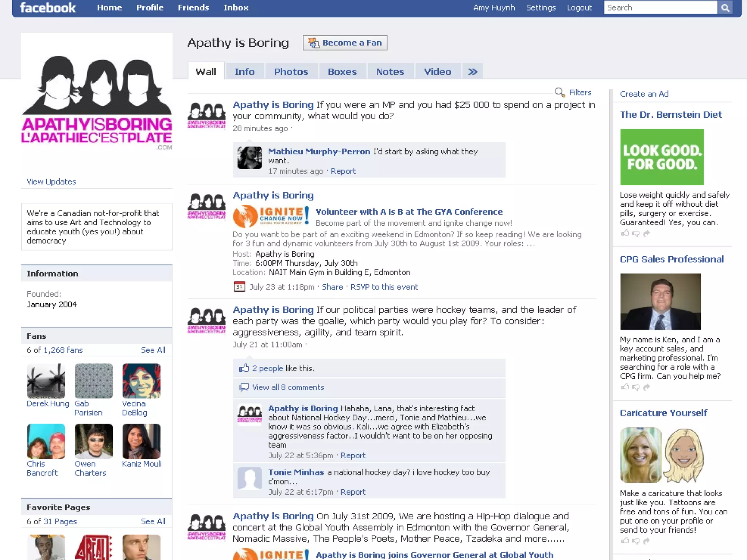This screenshot has width=747, height=560.
Task: Click the Filters magnifier icon
Action: click(559, 92)
